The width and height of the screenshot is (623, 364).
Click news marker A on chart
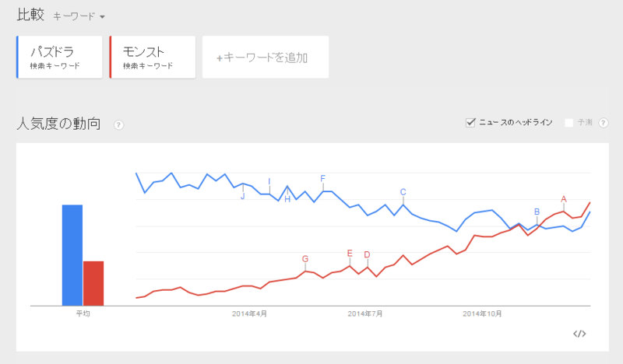pos(564,199)
